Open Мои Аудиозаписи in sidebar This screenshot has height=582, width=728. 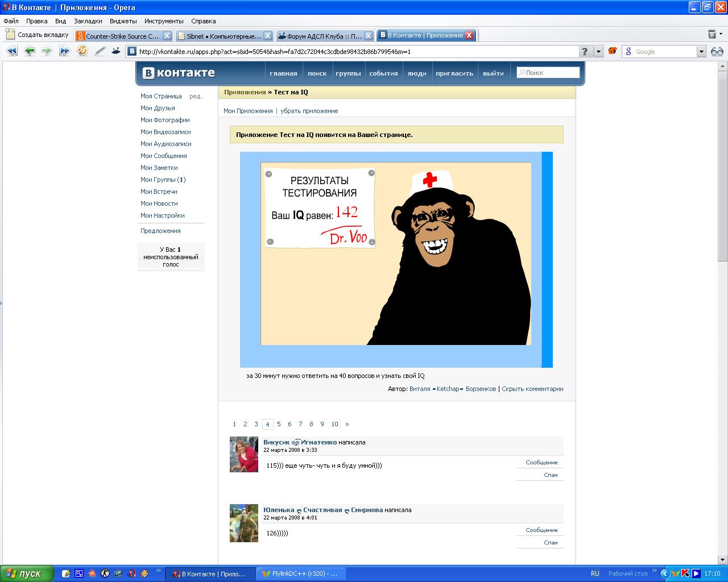(166, 144)
